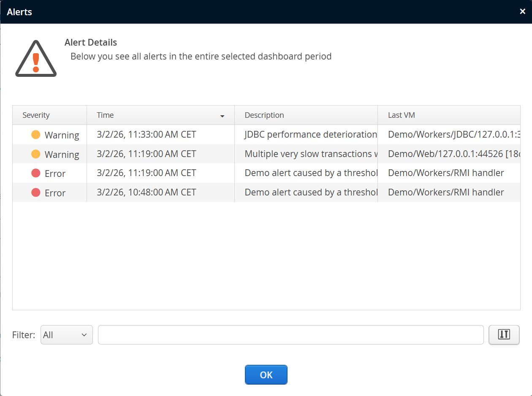Screen dimensions: 532x396
Task: Click the Description column header
Action: (x=264, y=115)
